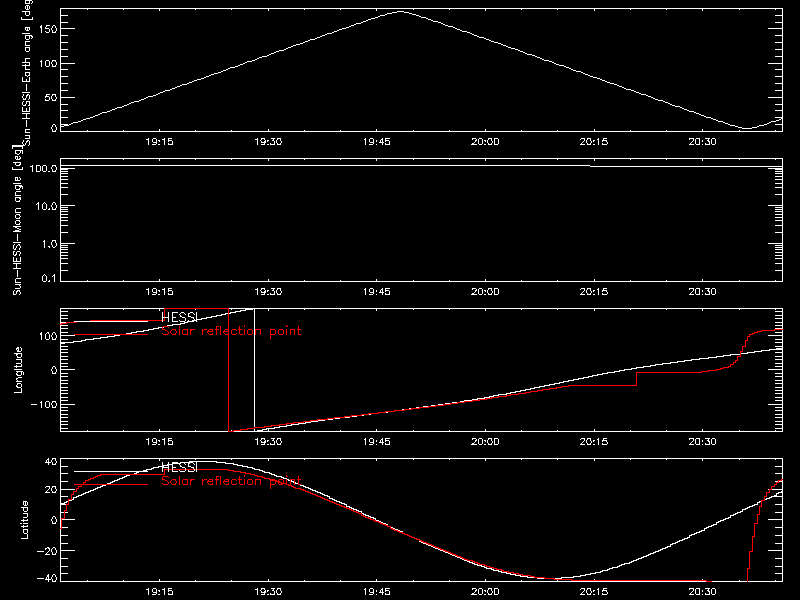Click the 20:30 time label under Earth angle plot
Screen dimensions: 800x600
(x=703, y=142)
